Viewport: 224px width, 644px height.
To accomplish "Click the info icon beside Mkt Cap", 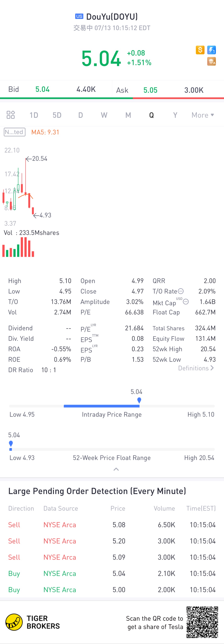I will (186, 302).
